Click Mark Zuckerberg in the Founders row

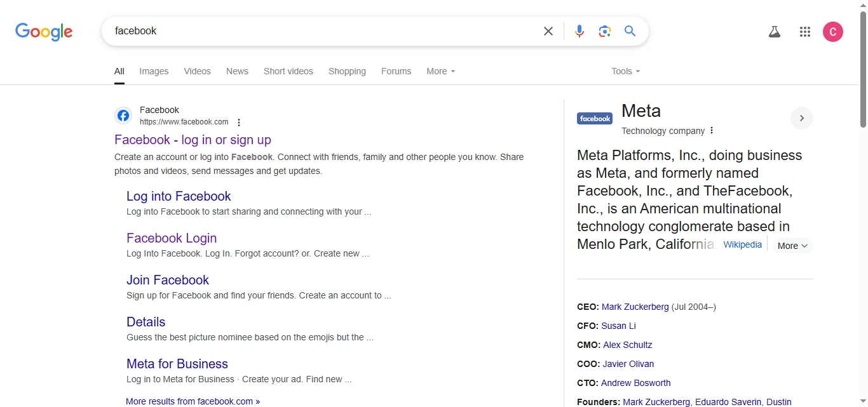coord(656,402)
